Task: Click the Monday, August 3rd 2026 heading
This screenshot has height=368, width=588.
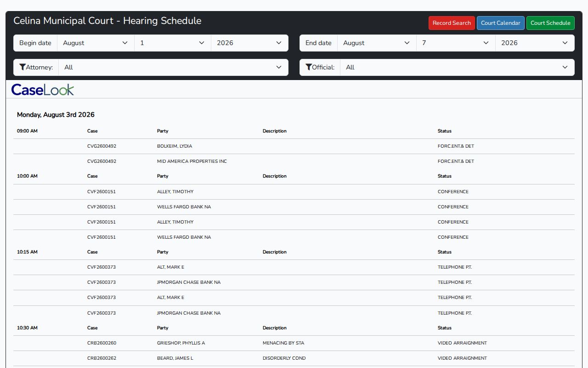Action: click(56, 115)
